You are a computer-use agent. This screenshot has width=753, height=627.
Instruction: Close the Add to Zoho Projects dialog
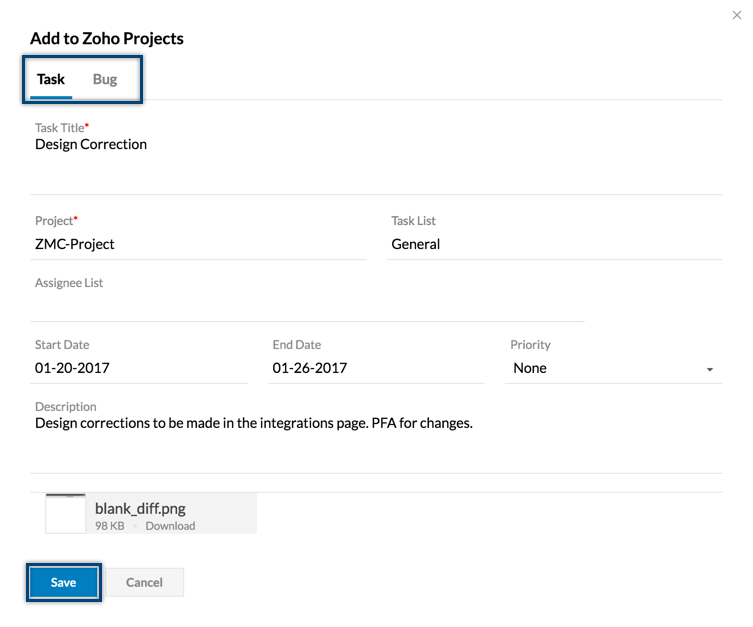(738, 15)
